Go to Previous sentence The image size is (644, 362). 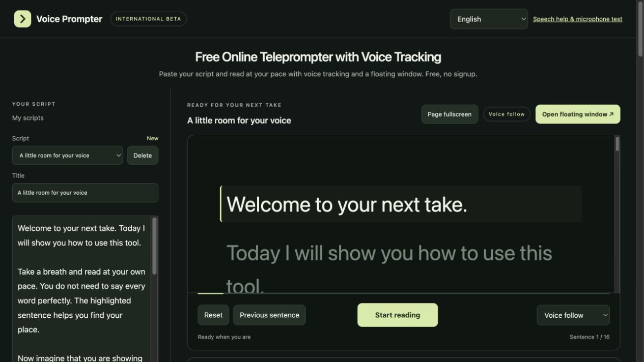coord(269,315)
